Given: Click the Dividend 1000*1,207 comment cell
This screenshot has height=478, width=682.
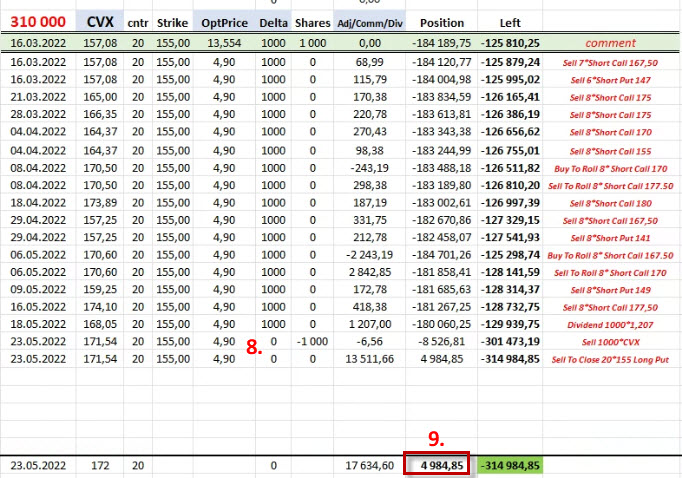Looking at the screenshot, I should 610,325.
